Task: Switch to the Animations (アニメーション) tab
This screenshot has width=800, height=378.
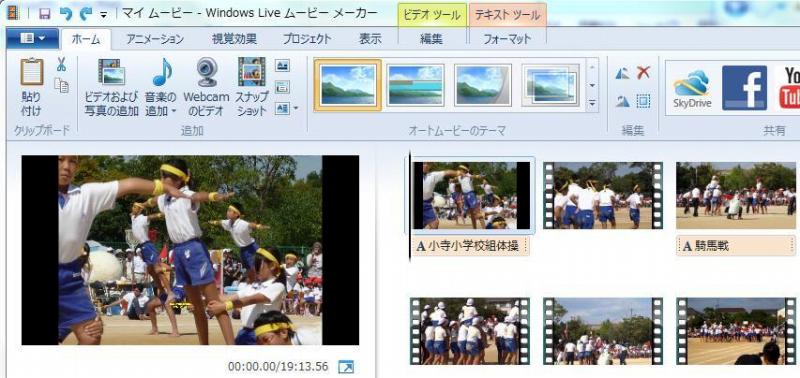Action: pyautogui.click(x=155, y=39)
